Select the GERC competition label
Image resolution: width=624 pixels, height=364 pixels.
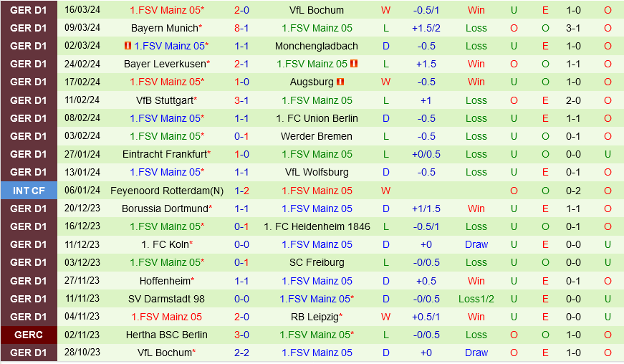(x=29, y=335)
